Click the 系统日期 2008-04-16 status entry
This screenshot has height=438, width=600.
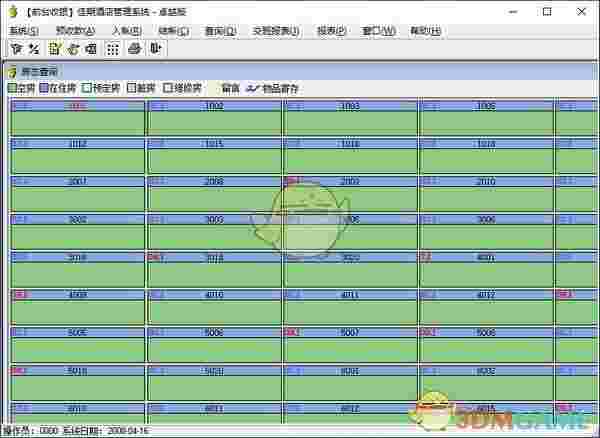[x=105, y=431]
